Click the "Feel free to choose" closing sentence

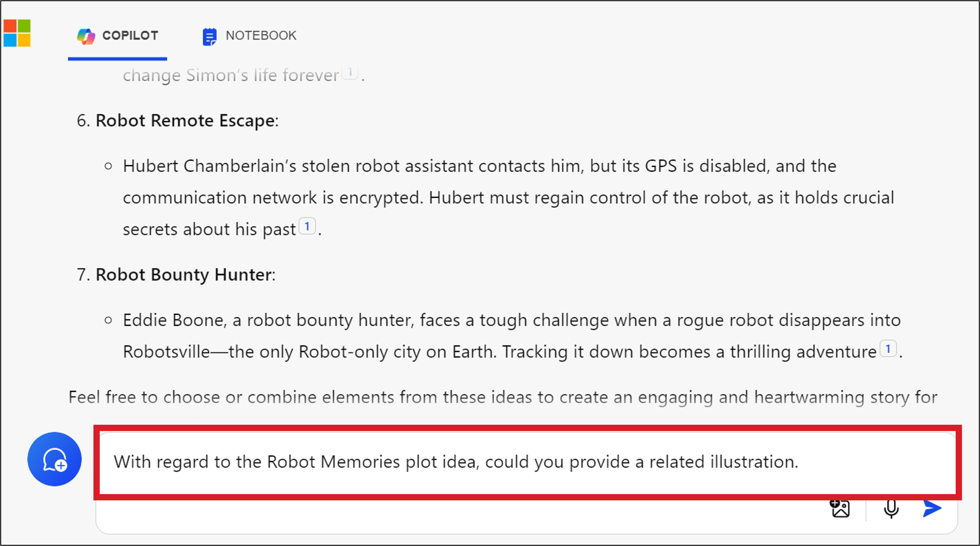pyautogui.click(x=502, y=397)
